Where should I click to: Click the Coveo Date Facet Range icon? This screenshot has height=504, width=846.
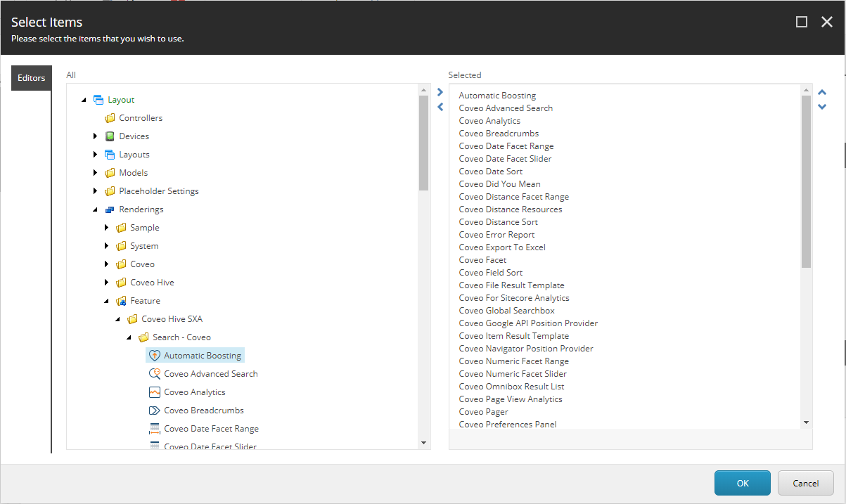155,428
